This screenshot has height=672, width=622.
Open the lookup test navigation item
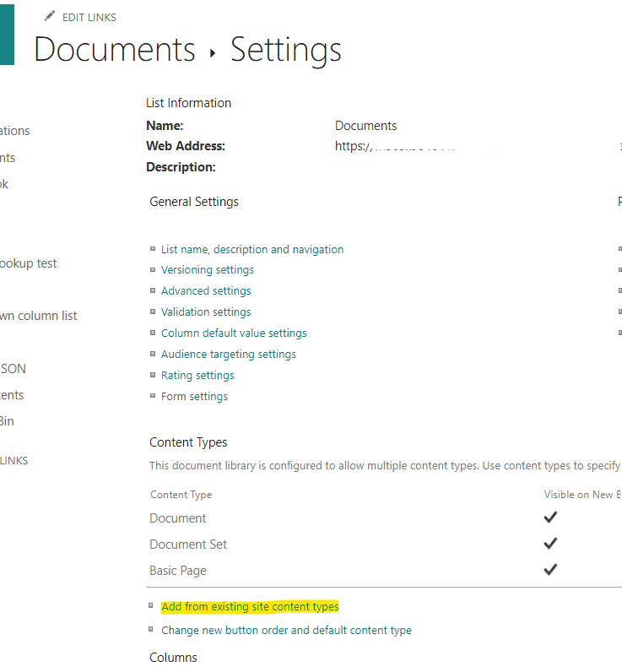click(29, 263)
